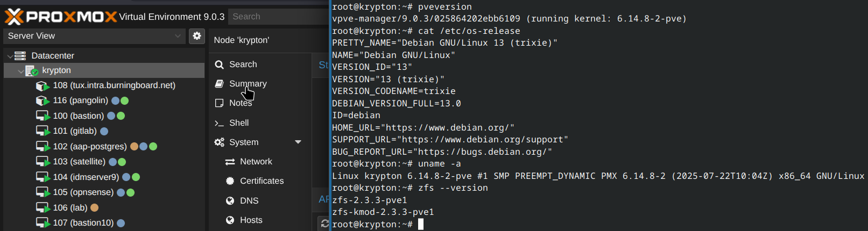Open the Server View dropdown
868x231 pixels.
[94, 36]
